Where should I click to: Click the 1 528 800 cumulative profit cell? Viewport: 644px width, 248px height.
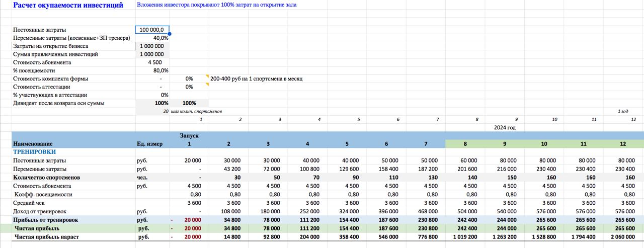click(544, 236)
